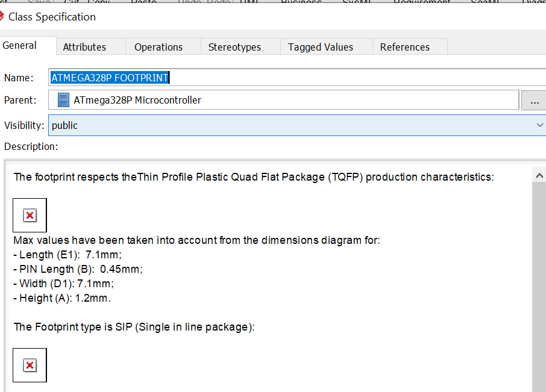The image size is (546, 392).
Task: Click the Visibility dropdown arrow
Action: 539,125
